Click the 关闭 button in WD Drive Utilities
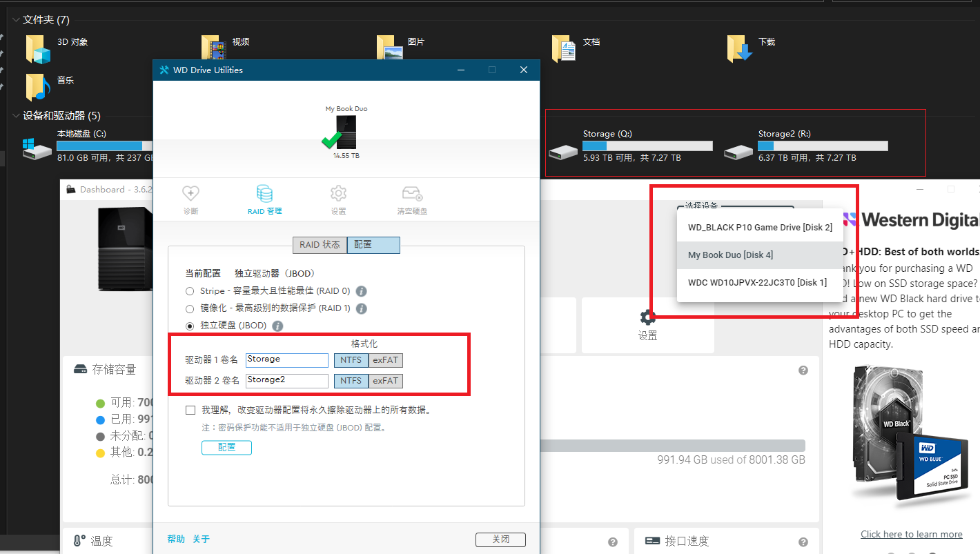980x554 pixels. pyautogui.click(x=500, y=540)
